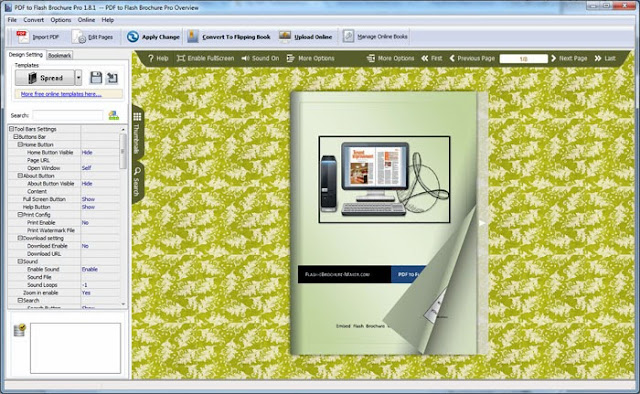
Task: Switch to the Bookmark tab
Action: [x=60, y=56]
